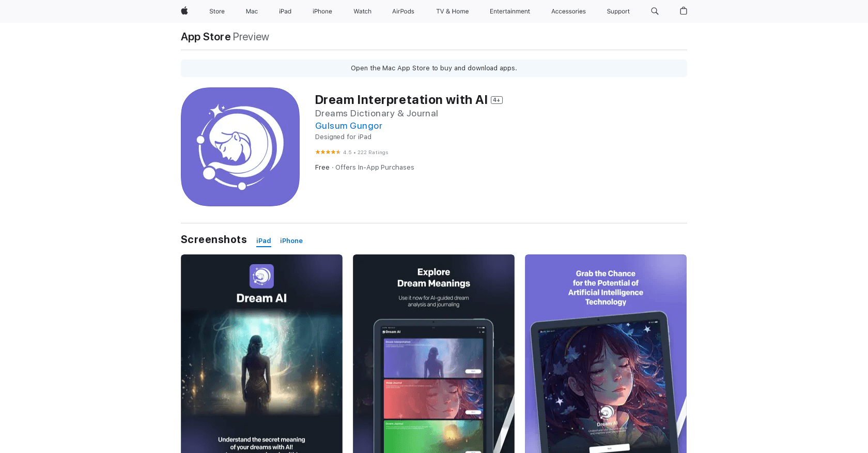View the Dream AI screenshot thumbnail

click(x=261, y=354)
